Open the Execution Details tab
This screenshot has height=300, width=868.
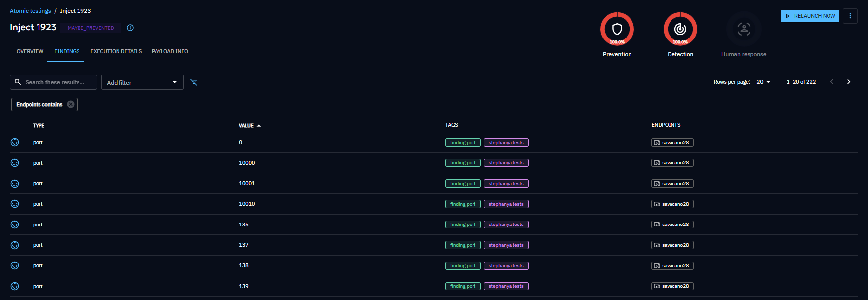116,51
